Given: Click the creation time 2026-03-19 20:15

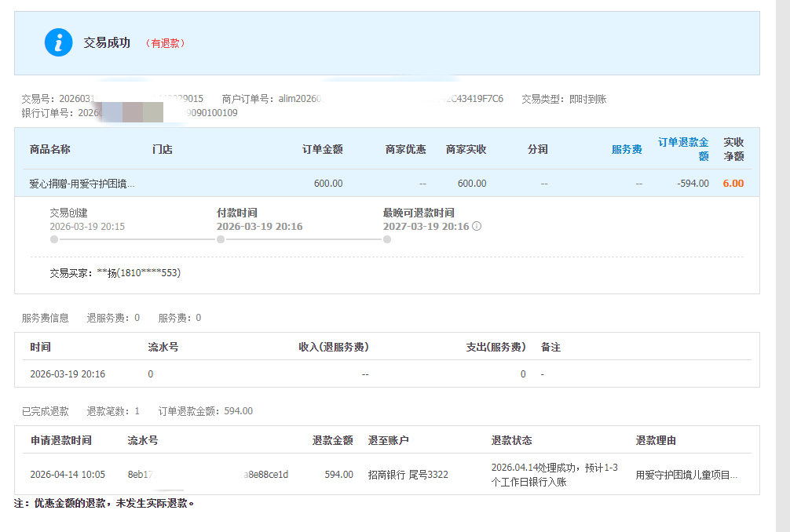Looking at the screenshot, I should [87, 227].
